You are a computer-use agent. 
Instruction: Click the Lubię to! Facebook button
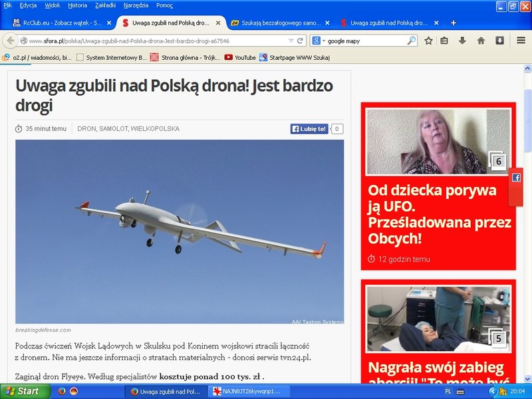pyautogui.click(x=309, y=129)
